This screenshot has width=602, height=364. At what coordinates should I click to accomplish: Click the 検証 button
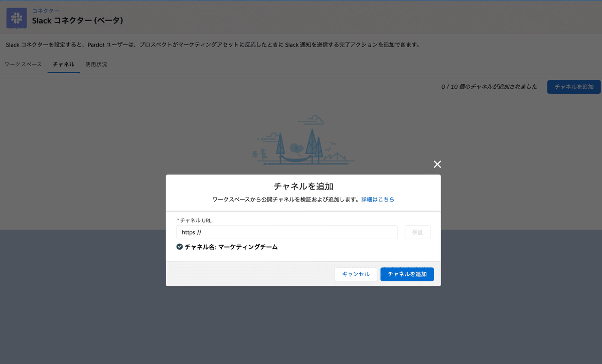click(x=418, y=232)
